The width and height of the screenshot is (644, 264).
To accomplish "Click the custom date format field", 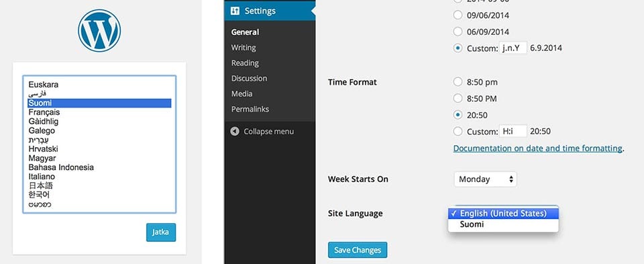I will [x=513, y=48].
